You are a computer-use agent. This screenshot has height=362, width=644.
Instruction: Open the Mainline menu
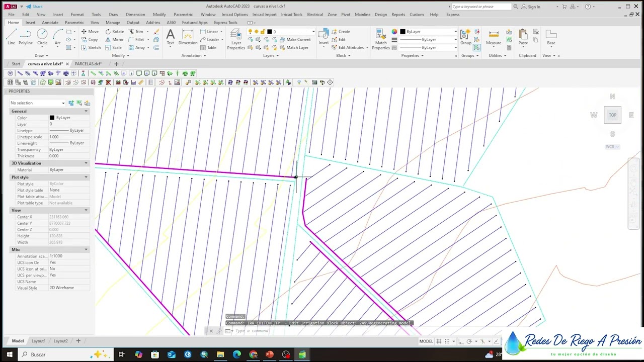coord(362,15)
